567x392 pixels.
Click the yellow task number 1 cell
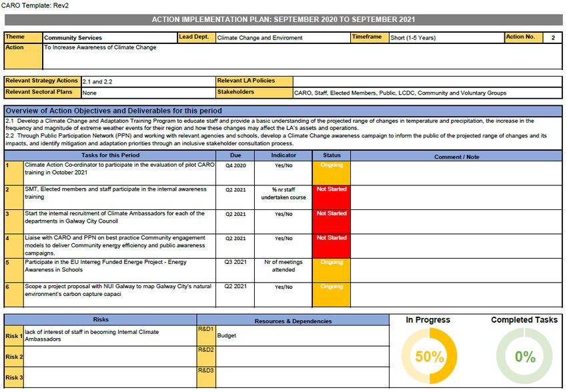14,173
